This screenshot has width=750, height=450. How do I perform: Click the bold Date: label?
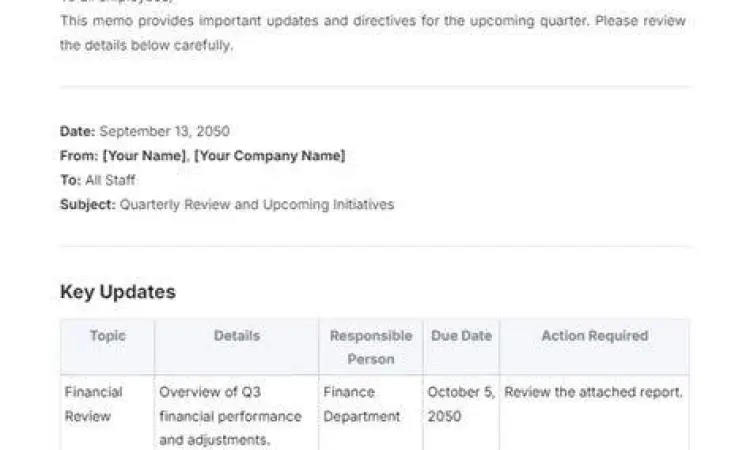point(77,131)
